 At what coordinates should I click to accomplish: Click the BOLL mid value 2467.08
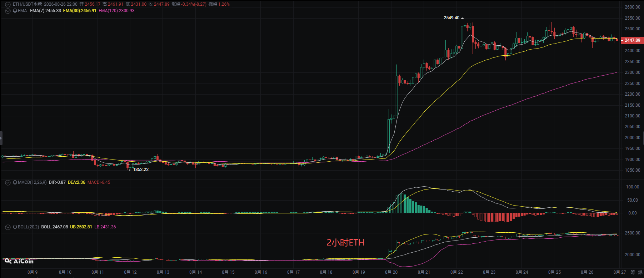click(x=55, y=227)
